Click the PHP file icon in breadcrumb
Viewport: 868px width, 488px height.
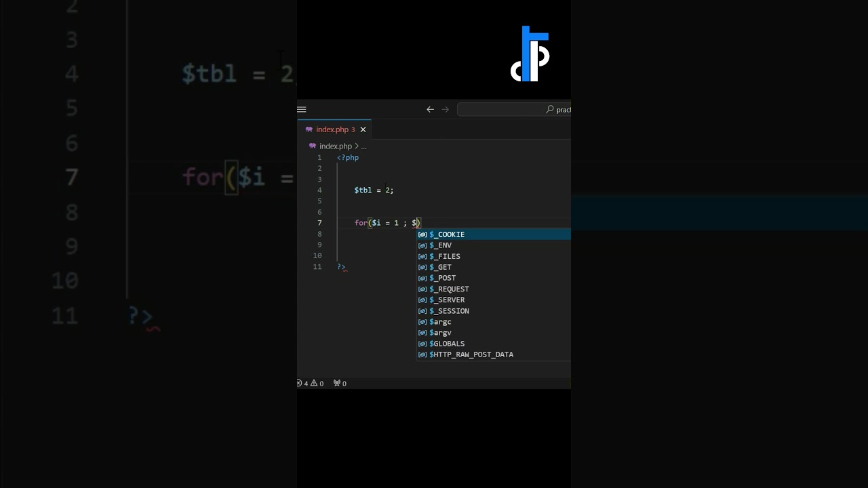pos(313,146)
